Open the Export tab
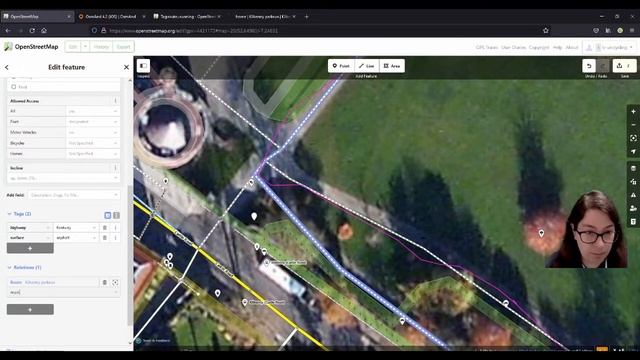 pos(123,47)
